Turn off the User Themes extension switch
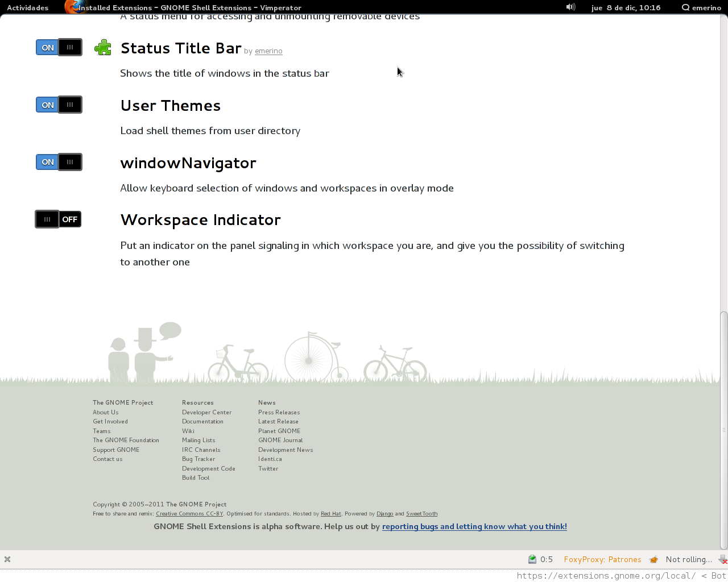Viewport: 728px width, 582px height. pyautogui.click(x=59, y=105)
